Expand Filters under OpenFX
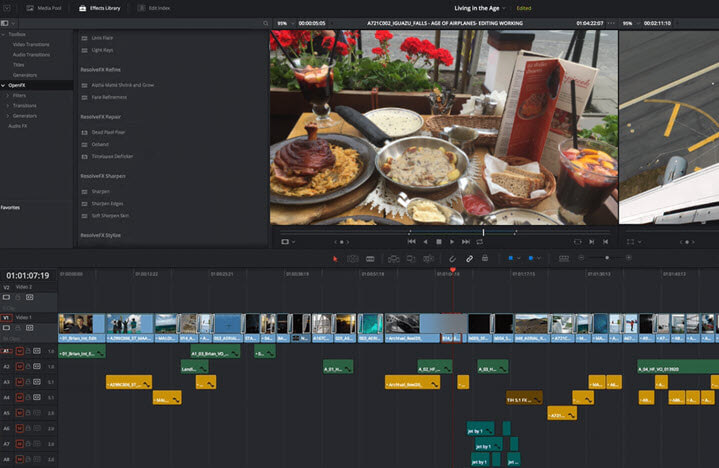The height and width of the screenshot is (468, 719). 19,95
